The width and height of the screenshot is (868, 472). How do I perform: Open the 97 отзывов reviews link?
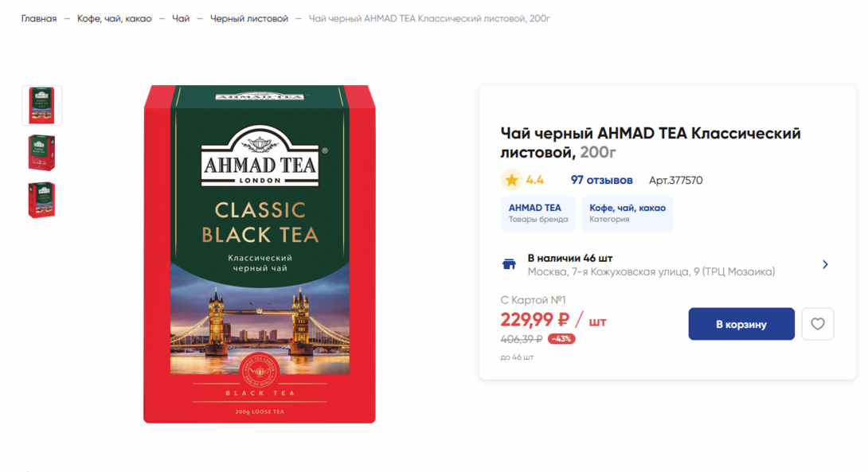pos(601,180)
